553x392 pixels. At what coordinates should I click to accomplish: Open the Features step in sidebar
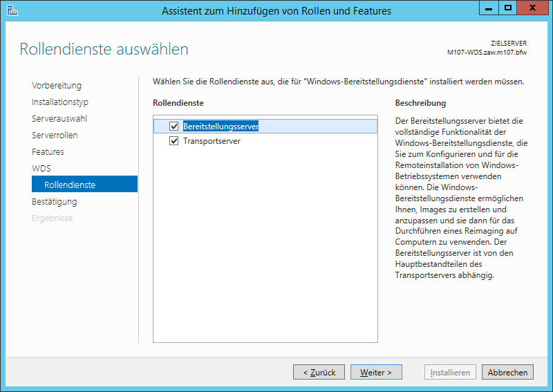click(x=48, y=152)
